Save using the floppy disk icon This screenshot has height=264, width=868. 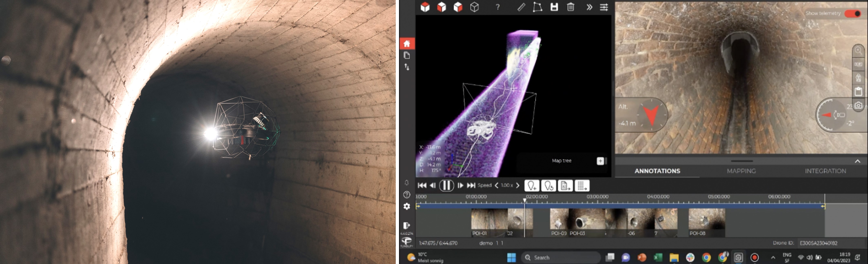(554, 7)
